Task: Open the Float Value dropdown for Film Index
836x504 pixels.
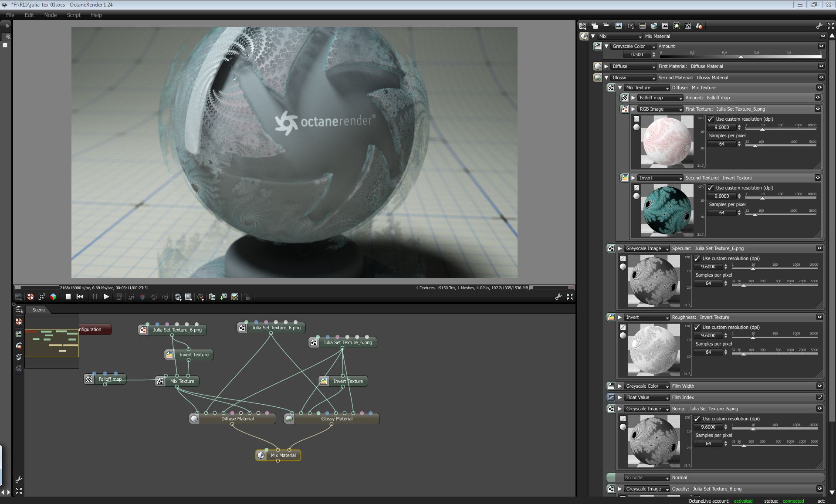Action: (647, 397)
